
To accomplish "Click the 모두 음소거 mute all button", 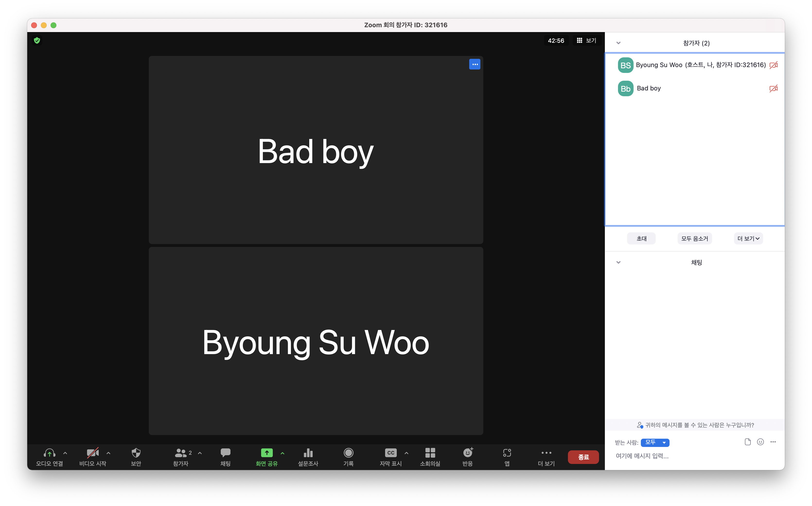I will [x=695, y=239].
